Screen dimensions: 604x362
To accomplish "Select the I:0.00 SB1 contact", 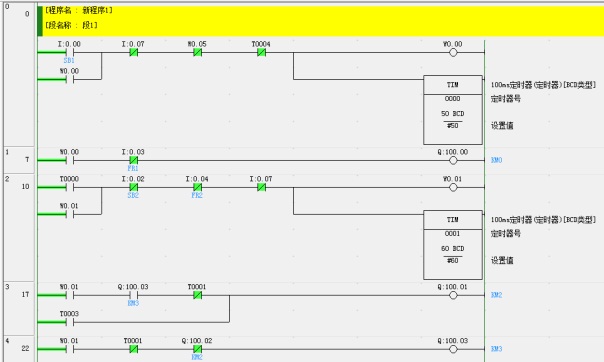I will (x=69, y=53).
